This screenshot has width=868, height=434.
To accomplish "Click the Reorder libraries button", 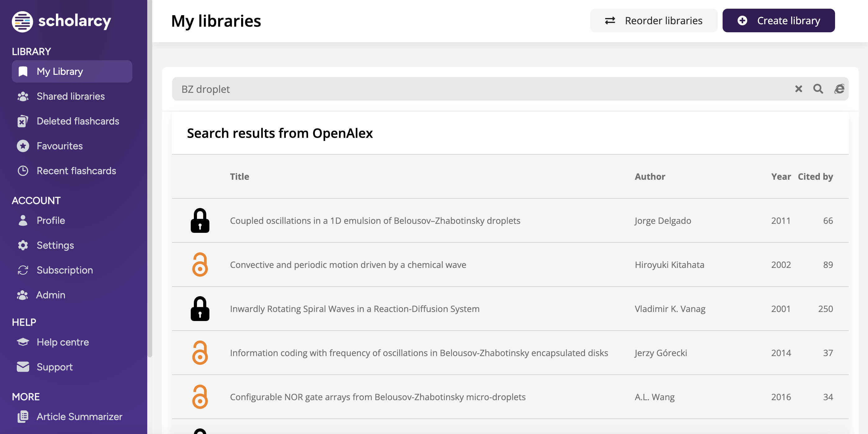I will [653, 20].
